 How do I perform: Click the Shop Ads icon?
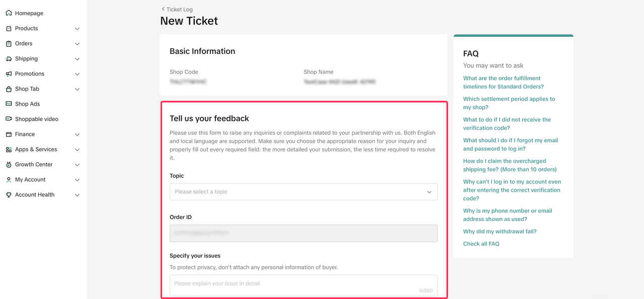pyautogui.click(x=9, y=104)
